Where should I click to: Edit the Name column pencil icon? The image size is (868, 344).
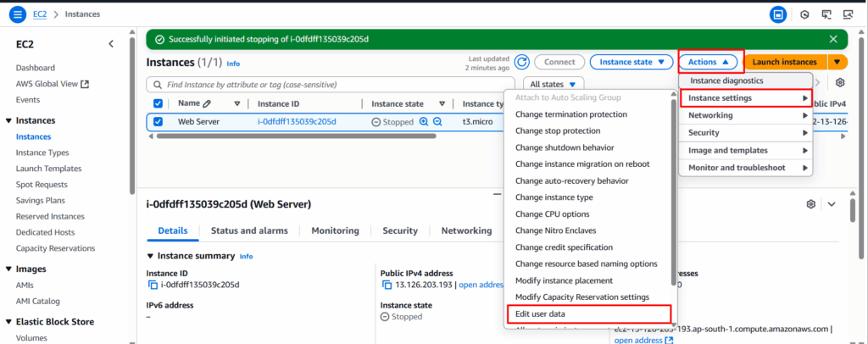(207, 103)
